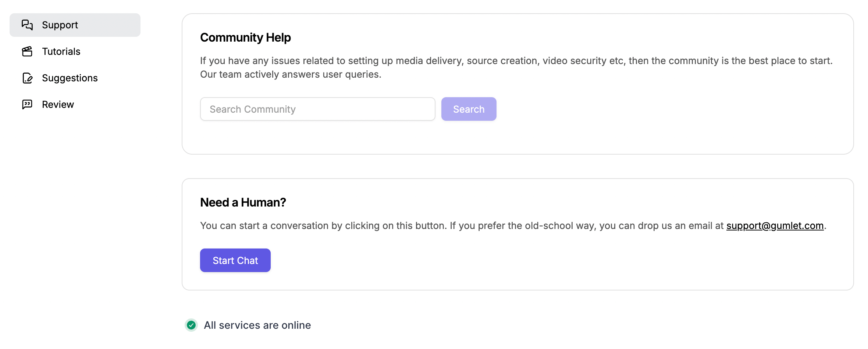The width and height of the screenshot is (868, 349).
Task: Click the Need a Human? heading
Action: click(243, 202)
